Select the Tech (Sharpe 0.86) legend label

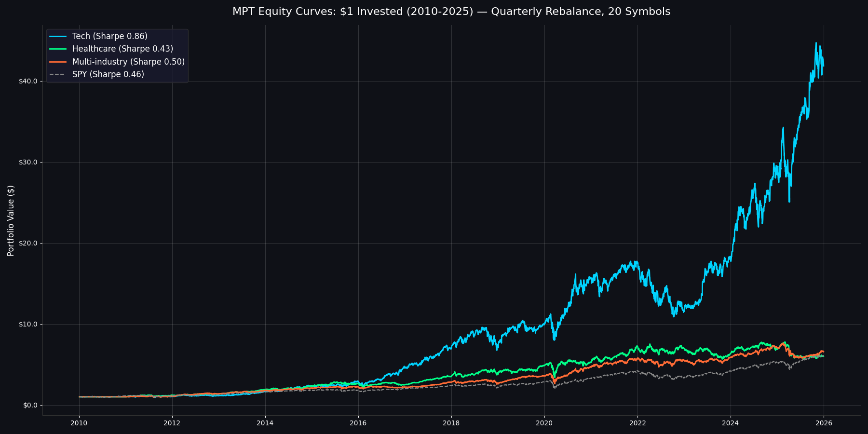click(109, 37)
